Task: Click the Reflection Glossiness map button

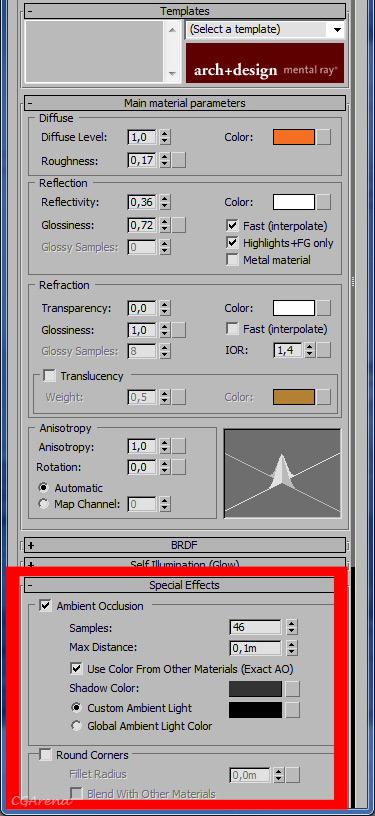Action: tap(179, 225)
